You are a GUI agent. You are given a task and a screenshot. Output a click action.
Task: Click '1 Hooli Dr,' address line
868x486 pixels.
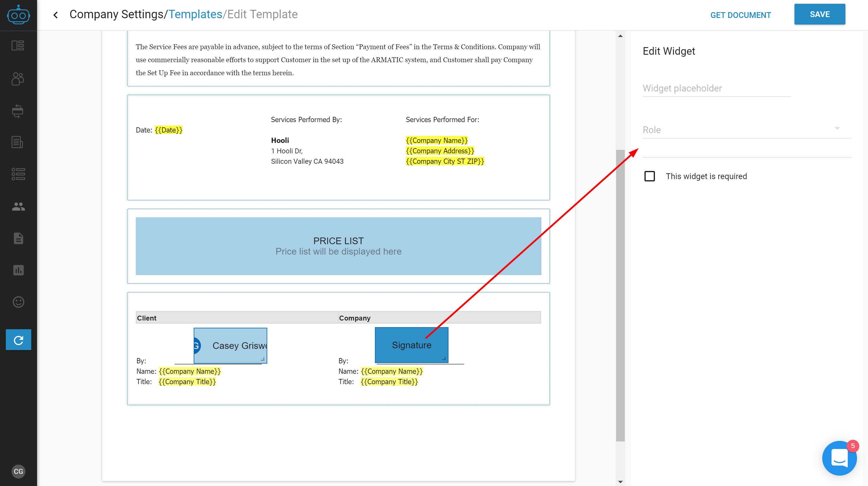coord(287,151)
